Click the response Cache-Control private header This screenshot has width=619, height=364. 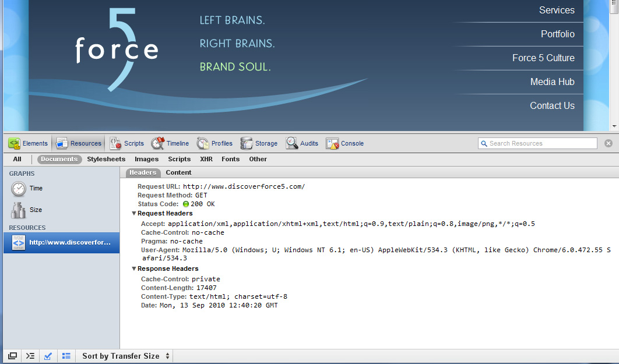click(181, 279)
